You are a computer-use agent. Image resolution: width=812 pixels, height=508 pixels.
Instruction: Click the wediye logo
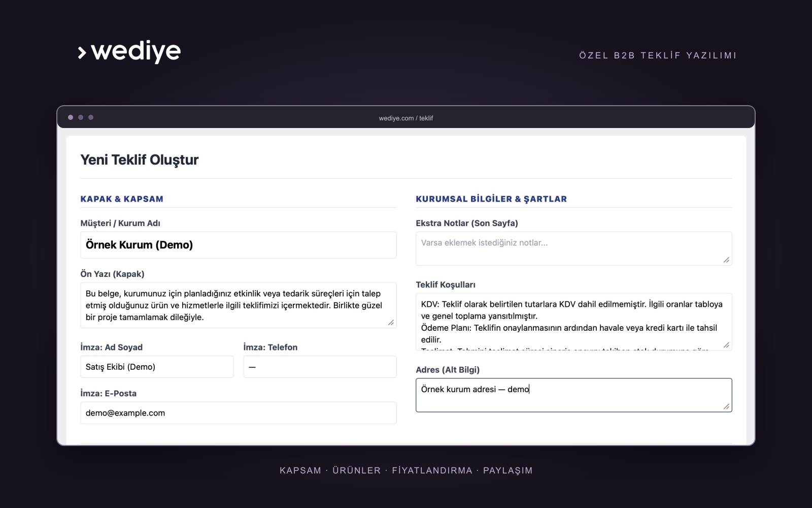click(129, 52)
